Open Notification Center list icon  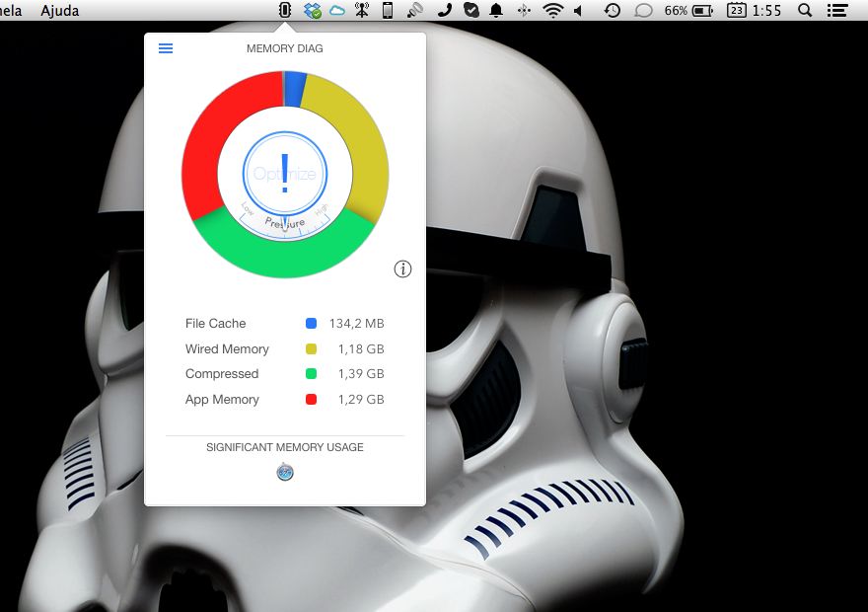click(x=837, y=10)
